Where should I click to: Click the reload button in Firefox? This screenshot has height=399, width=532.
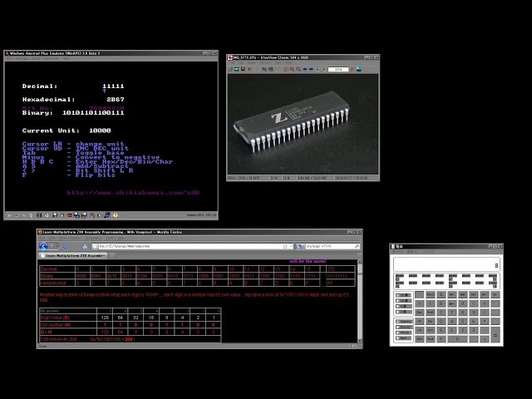[x=65, y=247]
